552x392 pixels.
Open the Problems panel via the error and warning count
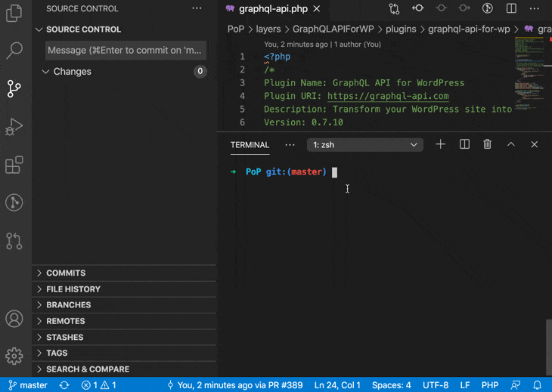[98, 385]
